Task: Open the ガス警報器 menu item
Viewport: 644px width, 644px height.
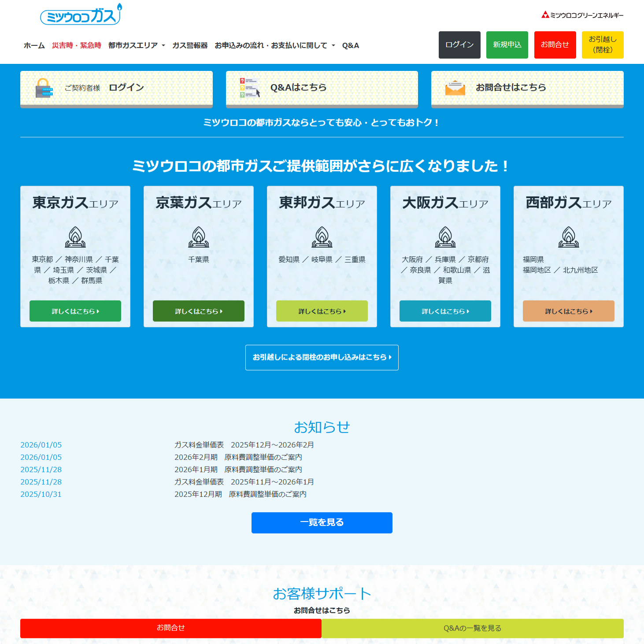Action: [190, 45]
